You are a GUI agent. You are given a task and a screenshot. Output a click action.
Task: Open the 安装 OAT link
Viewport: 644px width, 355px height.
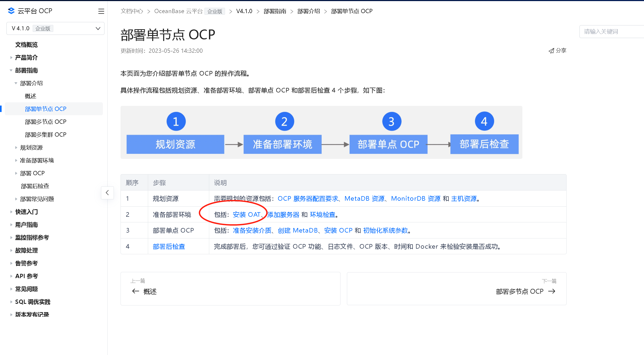point(246,215)
